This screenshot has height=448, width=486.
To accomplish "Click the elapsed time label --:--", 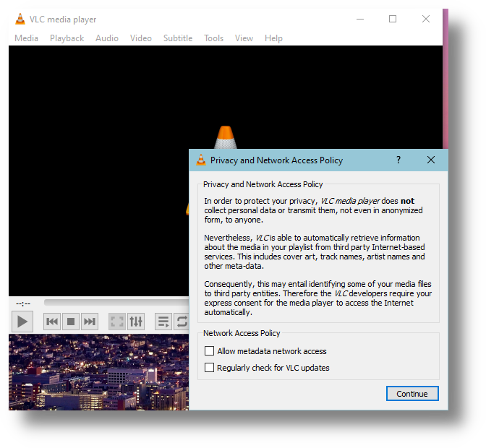I will click(23, 303).
